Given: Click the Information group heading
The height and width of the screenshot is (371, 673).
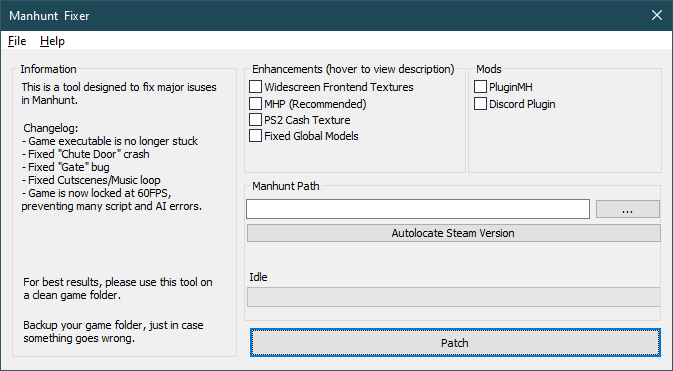Looking at the screenshot, I should (x=48, y=69).
